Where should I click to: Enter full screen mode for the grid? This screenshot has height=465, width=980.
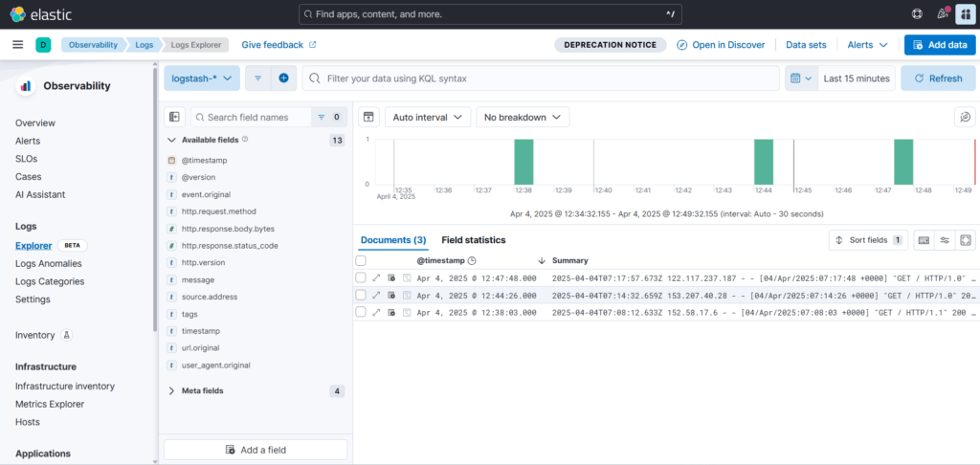(966, 240)
